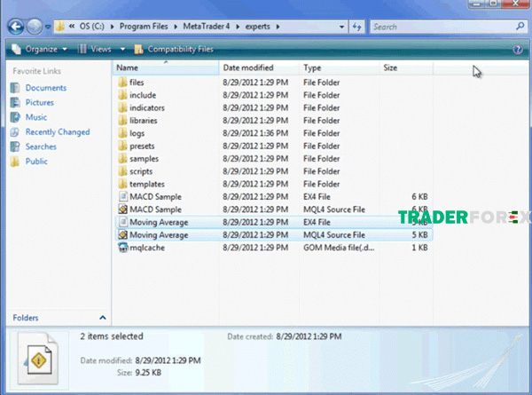Click the 'templates' folder name
532x395 pixels.
[147, 185]
